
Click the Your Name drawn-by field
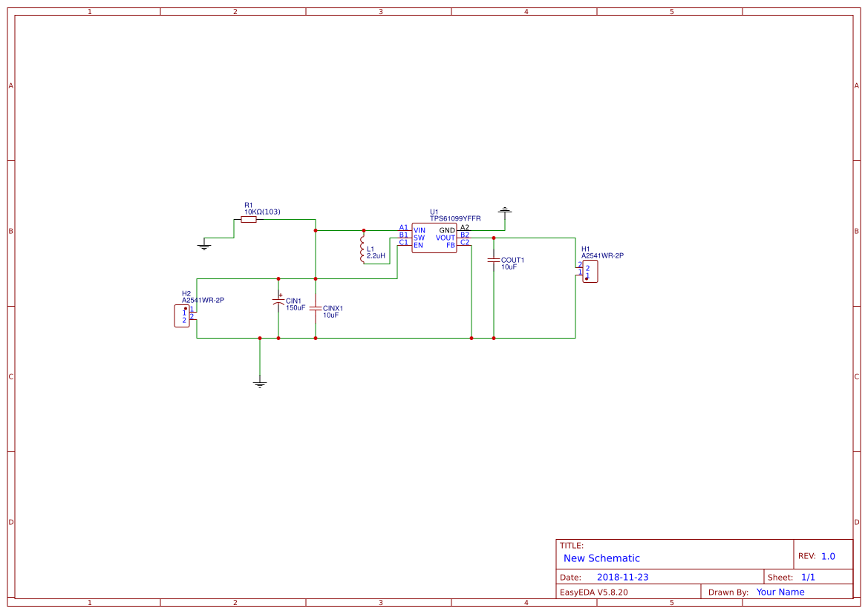tap(780, 592)
